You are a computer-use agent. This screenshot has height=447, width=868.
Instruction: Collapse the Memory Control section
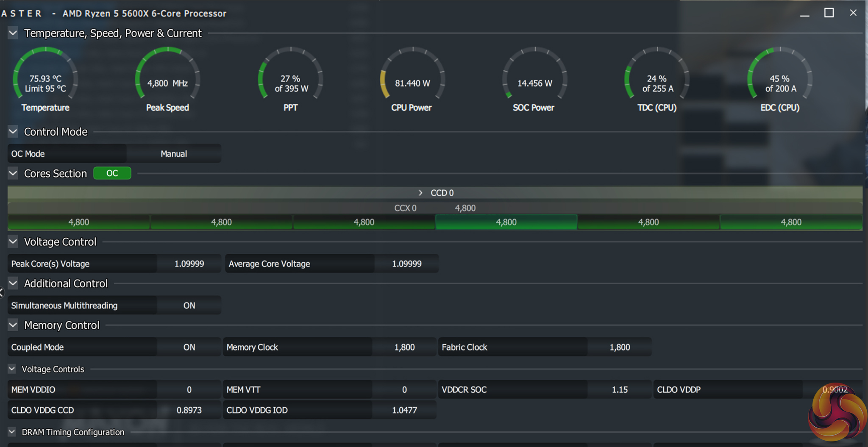(13, 325)
